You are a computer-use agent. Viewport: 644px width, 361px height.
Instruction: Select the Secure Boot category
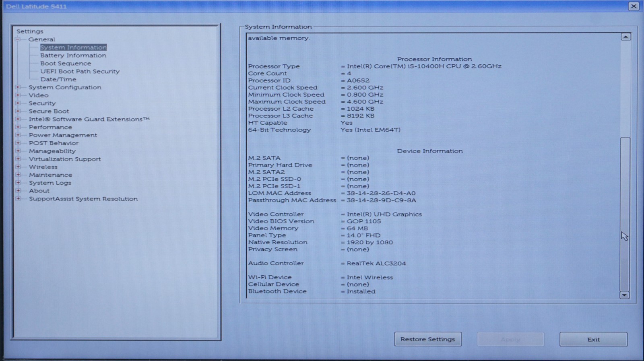pyautogui.click(x=49, y=111)
